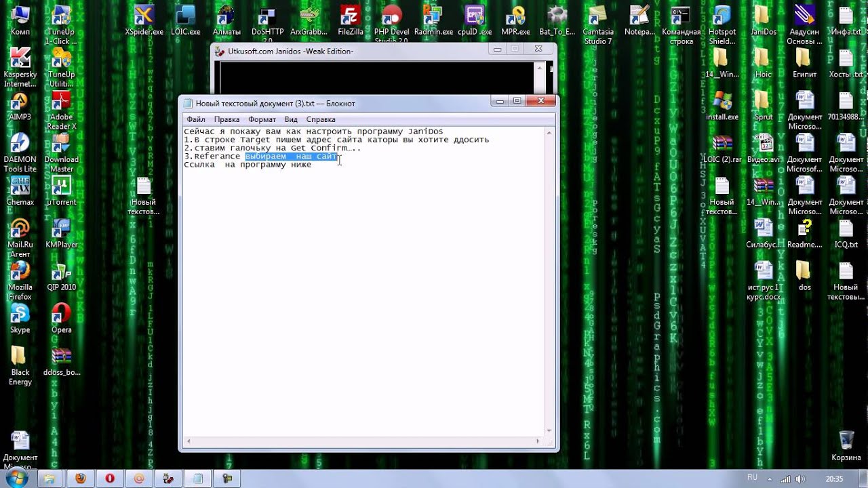Open the RU language indicator in tray
This screenshot has width=868, height=488.
pyautogui.click(x=752, y=478)
